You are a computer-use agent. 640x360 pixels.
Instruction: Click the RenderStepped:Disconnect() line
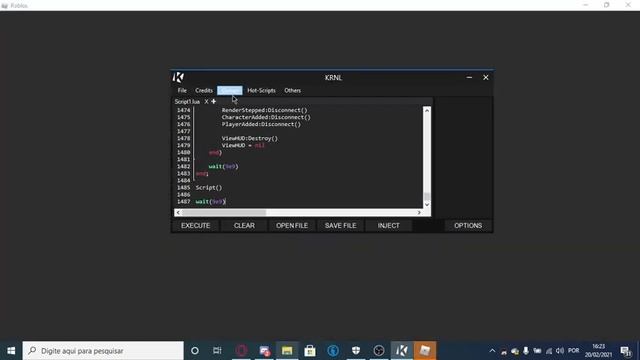coord(264,110)
